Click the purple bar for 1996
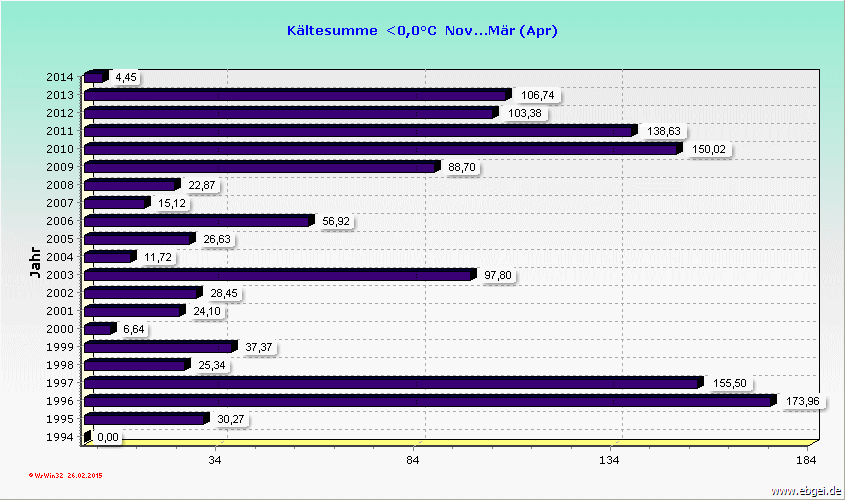This screenshot has width=845, height=500. coord(430,401)
